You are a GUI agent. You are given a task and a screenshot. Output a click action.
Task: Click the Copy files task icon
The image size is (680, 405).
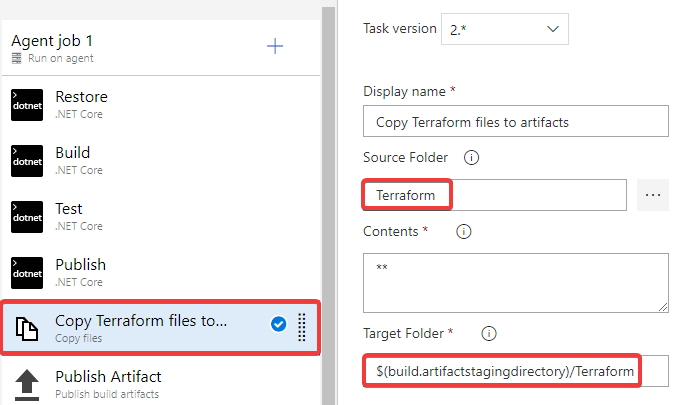27,328
